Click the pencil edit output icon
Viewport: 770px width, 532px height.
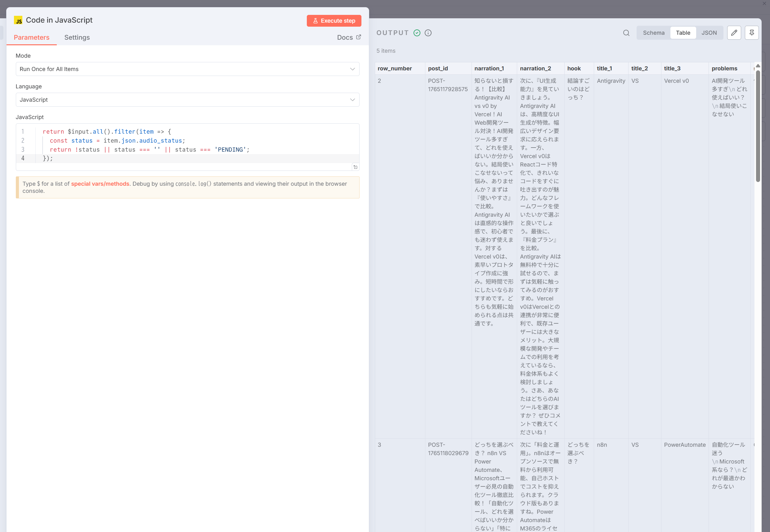click(734, 33)
